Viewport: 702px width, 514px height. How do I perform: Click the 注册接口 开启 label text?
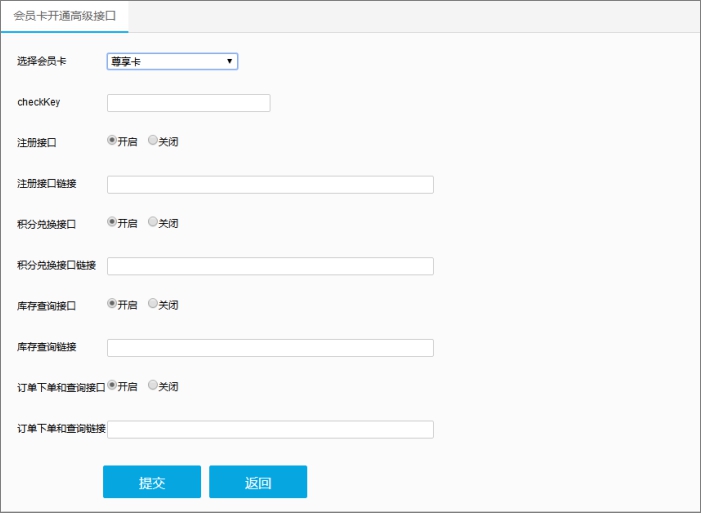[128, 142]
